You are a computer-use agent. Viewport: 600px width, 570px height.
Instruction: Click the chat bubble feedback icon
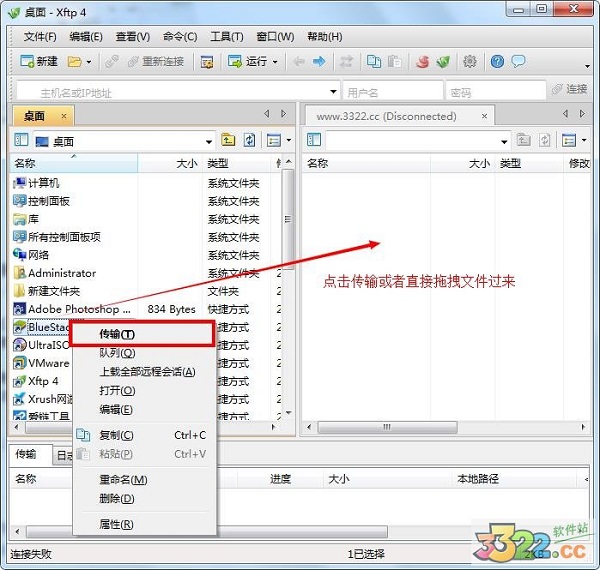[x=518, y=61]
